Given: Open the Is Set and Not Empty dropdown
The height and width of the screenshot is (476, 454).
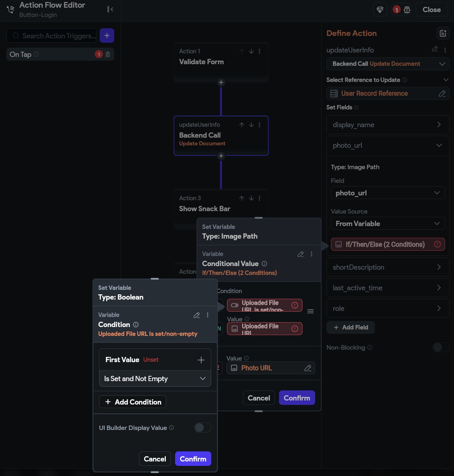Looking at the screenshot, I should coord(155,379).
